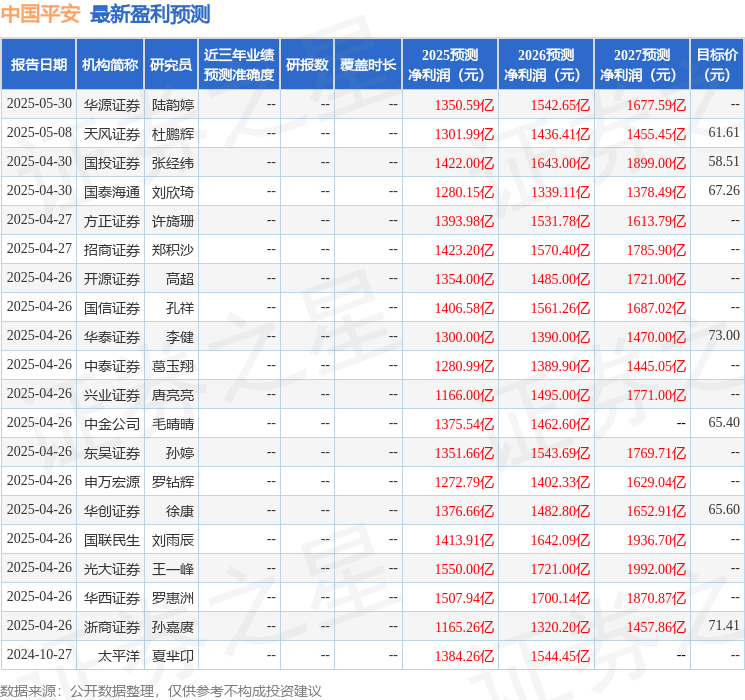Click target price 61.61

tap(724, 133)
